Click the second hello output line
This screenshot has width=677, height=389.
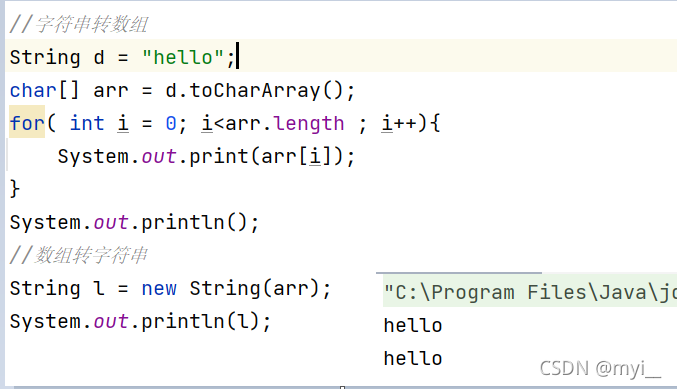coord(413,359)
